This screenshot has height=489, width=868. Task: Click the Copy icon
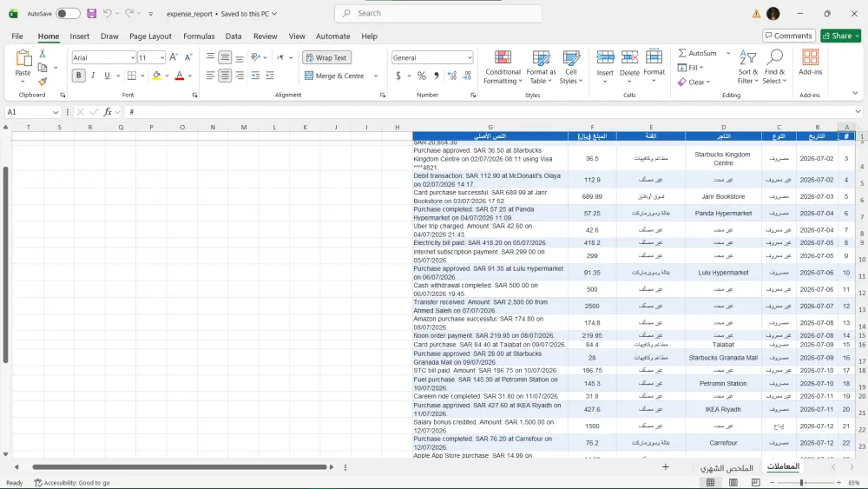[x=43, y=68]
